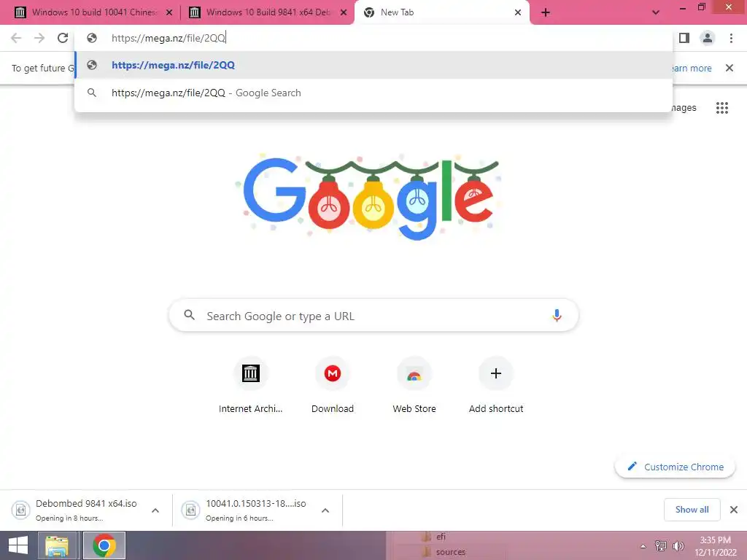Select the New Tab tab

442,12
